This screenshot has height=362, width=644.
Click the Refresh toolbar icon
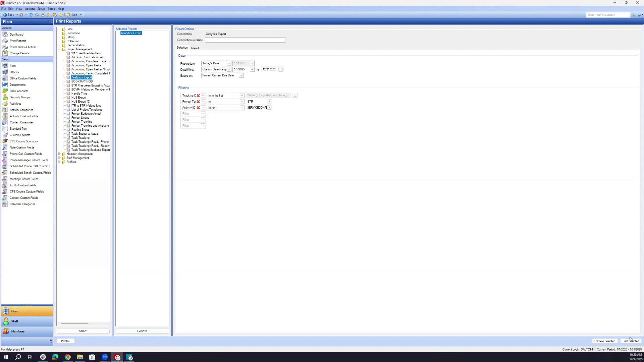click(31, 15)
